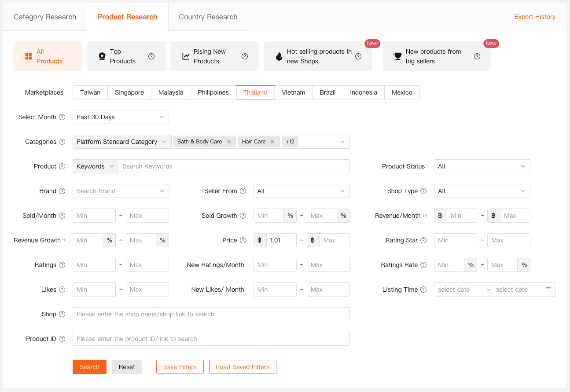This screenshot has width=570, height=392.
Task: Click the help icon beside Rising New Products
Action: [x=245, y=56]
